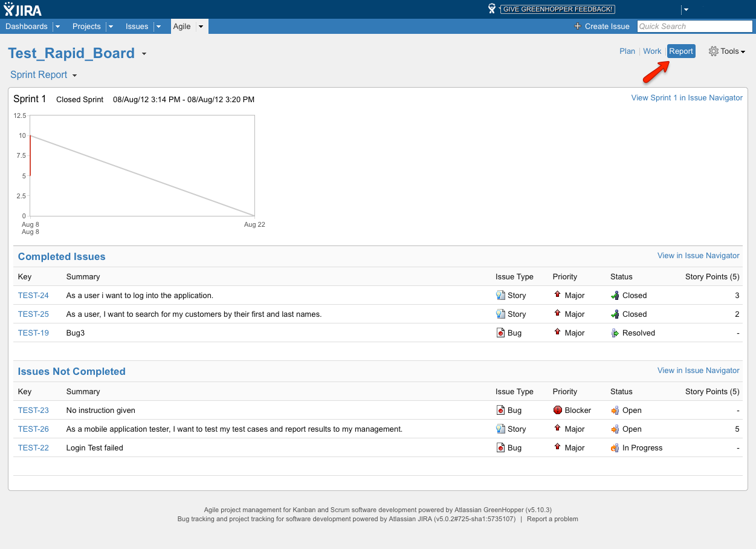Image resolution: width=756 pixels, height=549 pixels.
Task: Click the In Progress status icon for TEST-22
Action: [x=615, y=448]
